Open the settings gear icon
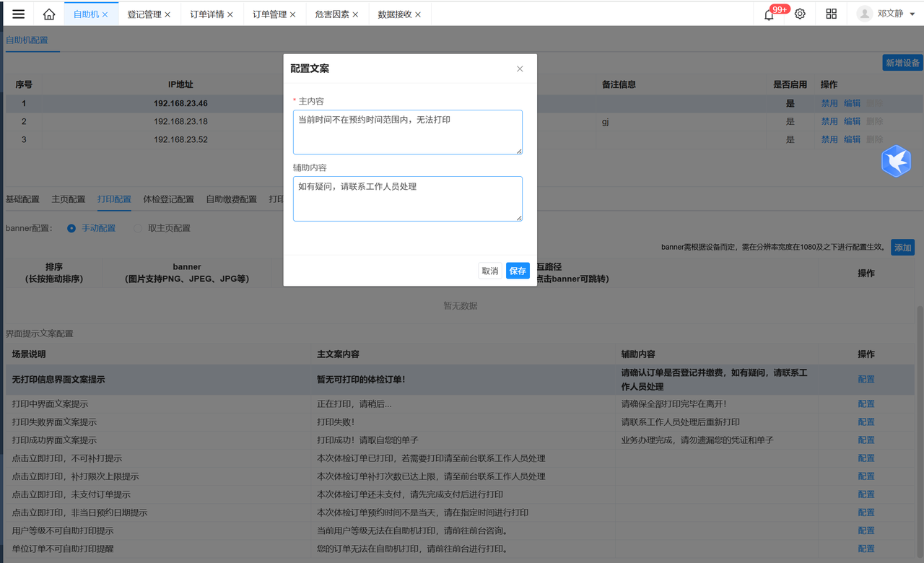 click(x=800, y=14)
